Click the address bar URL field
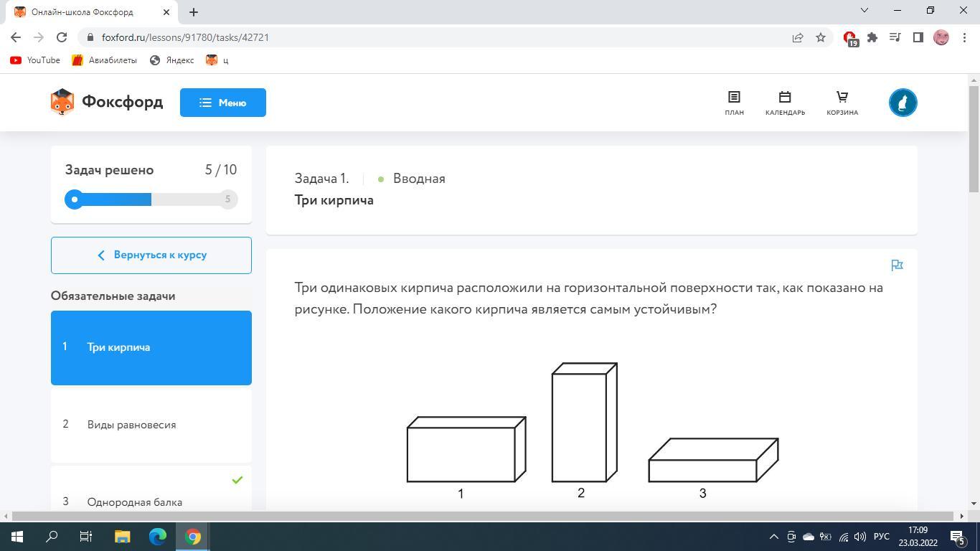980x551 pixels. (430, 37)
